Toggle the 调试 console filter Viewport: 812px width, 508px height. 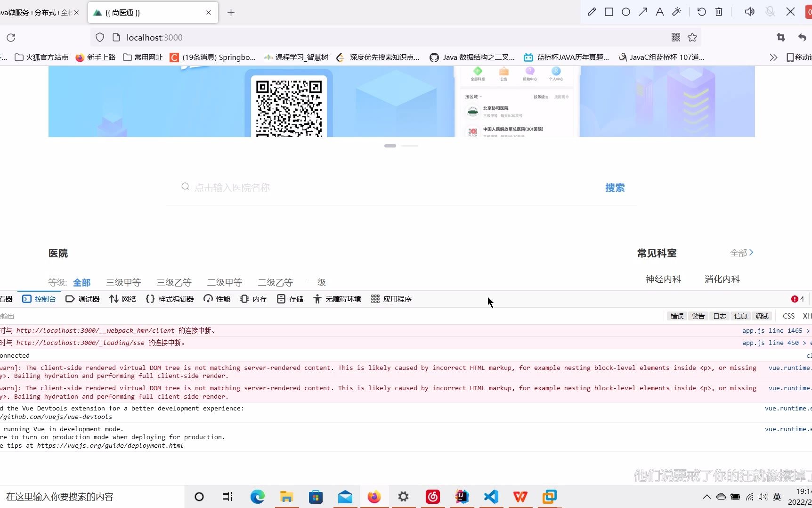[762, 316]
